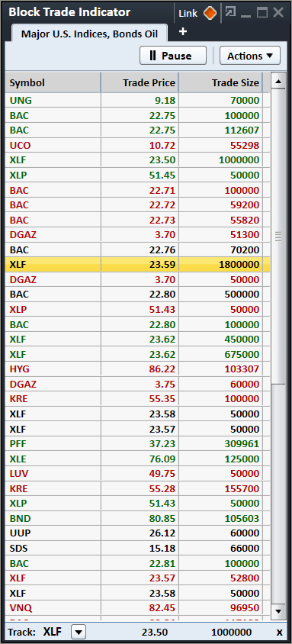This screenshot has width=292, height=644.
Task: Select the BND row at 80.85
Action: click(137, 518)
